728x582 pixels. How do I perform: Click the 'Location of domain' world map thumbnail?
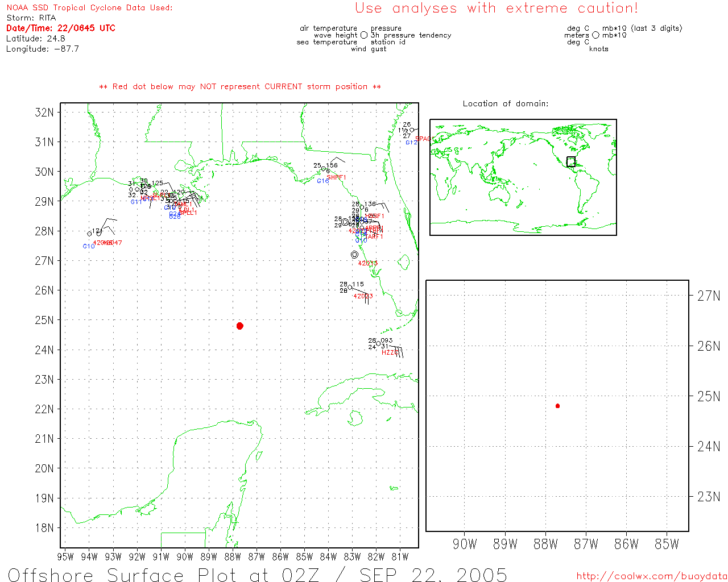coord(523,177)
